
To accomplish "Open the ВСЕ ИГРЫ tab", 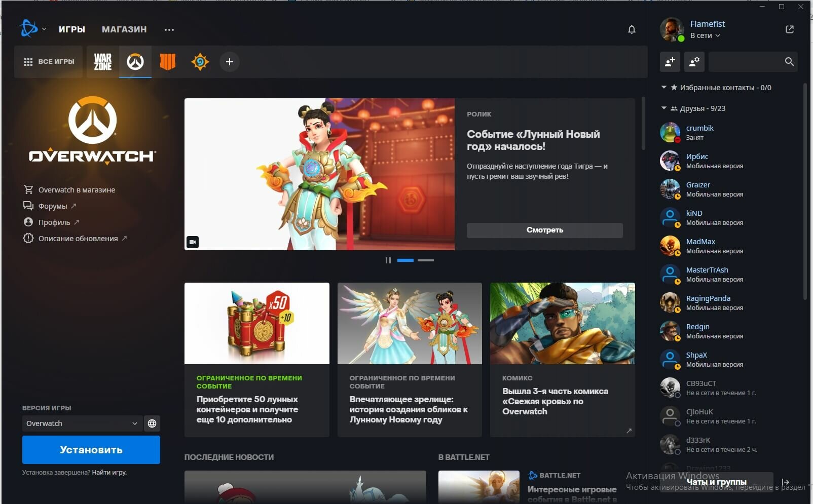I will pos(49,62).
